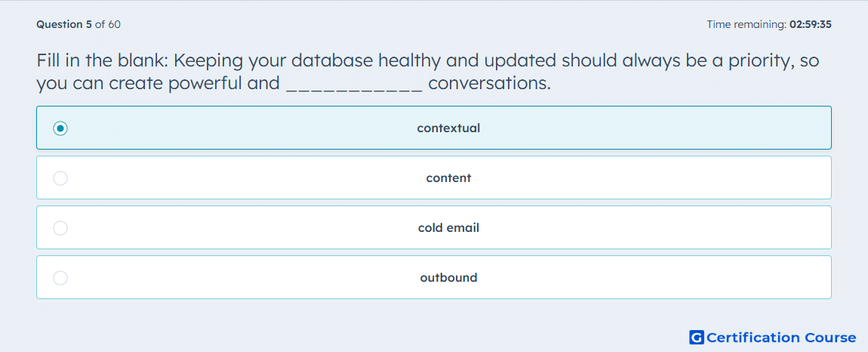Click the word 'Keeping' in the question
The height and width of the screenshot is (352, 868).
click(208, 62)
